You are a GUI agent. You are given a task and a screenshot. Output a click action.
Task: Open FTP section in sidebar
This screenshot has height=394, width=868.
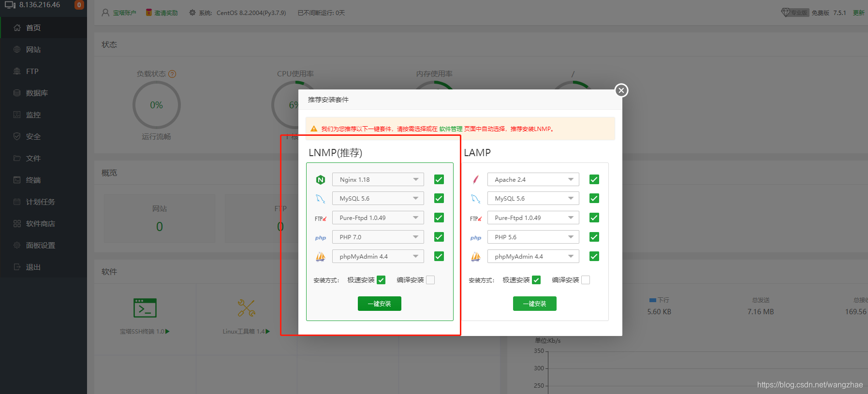click(x=44, y=71)
